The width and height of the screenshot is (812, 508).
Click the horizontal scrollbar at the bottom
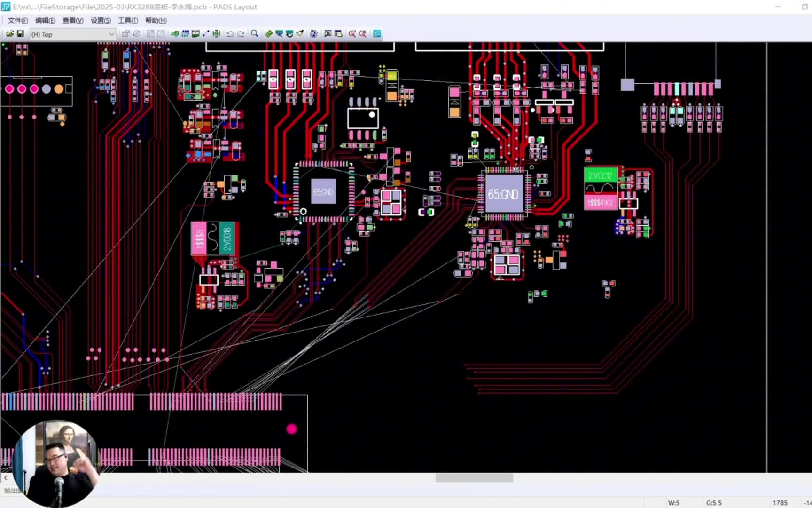tap(474, 477)
